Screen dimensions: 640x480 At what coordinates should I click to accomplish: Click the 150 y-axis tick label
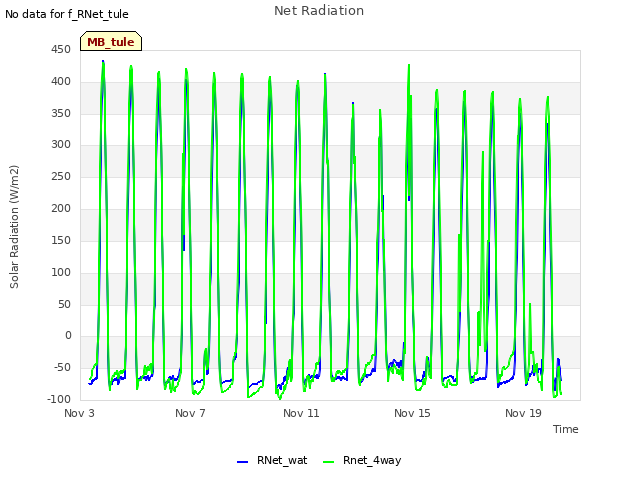pos(61,240)
